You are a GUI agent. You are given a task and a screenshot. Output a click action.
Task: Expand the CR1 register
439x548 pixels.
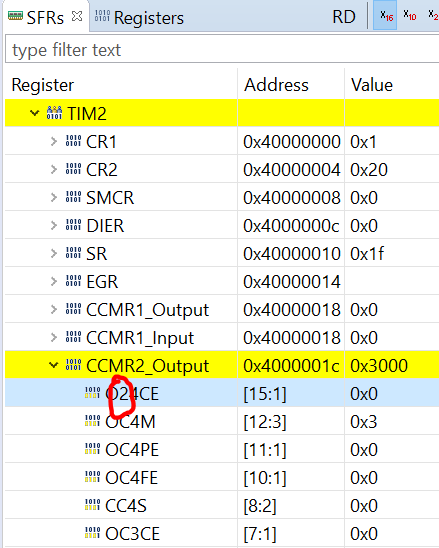pyautogui.click(x=53, y=142)
